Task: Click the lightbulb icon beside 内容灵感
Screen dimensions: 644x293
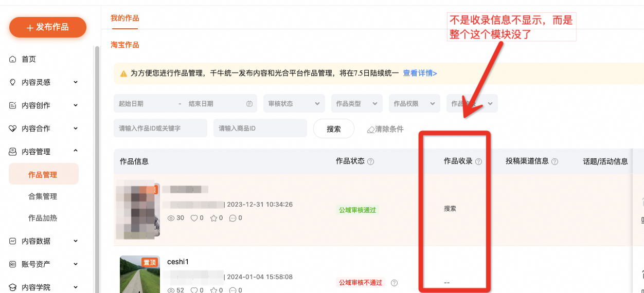Action: tap(13, 82)
